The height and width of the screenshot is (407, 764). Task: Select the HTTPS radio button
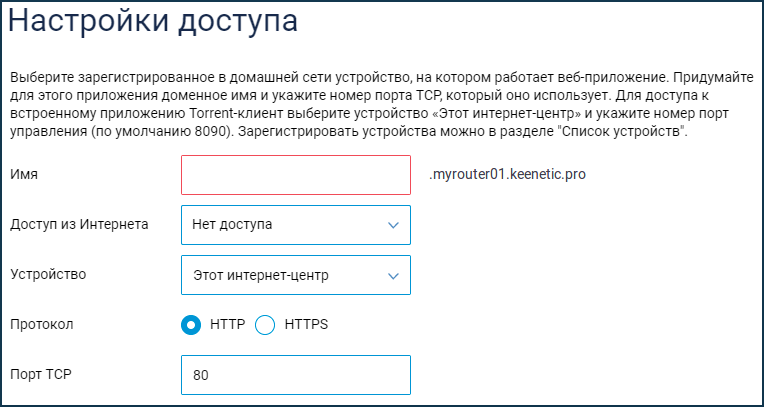[265, 325]
